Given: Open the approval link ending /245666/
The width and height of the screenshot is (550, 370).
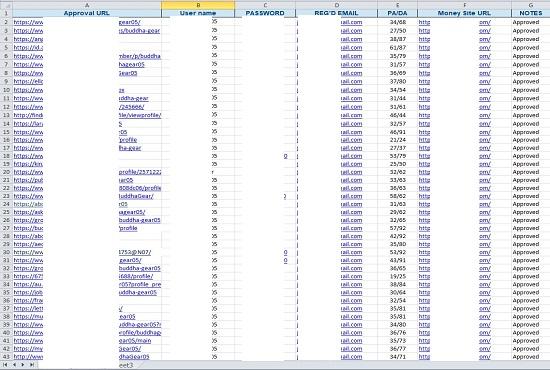Looking at the screenshot, I should click(131, 107).
